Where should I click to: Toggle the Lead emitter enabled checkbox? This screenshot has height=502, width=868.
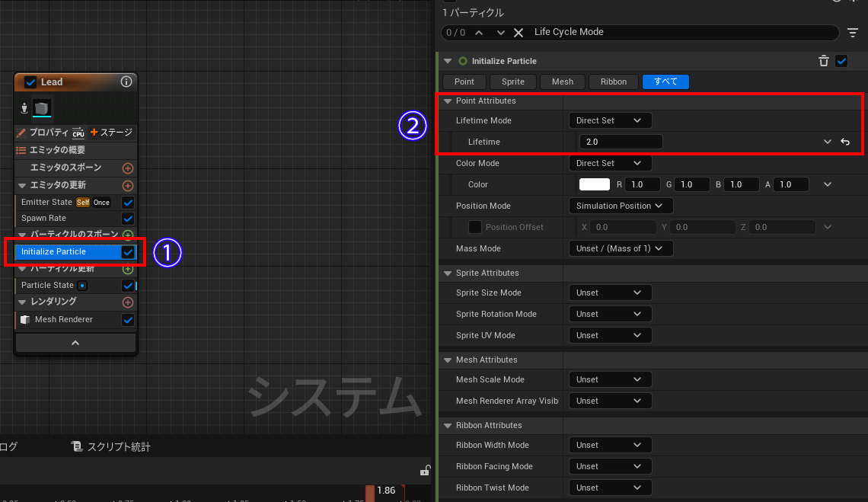coord(30,82)
